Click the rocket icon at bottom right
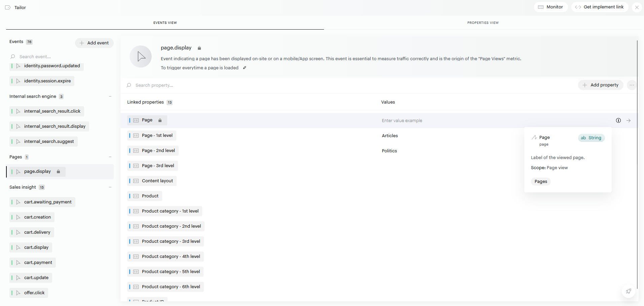Screen dimensions: 644x306 628,291
